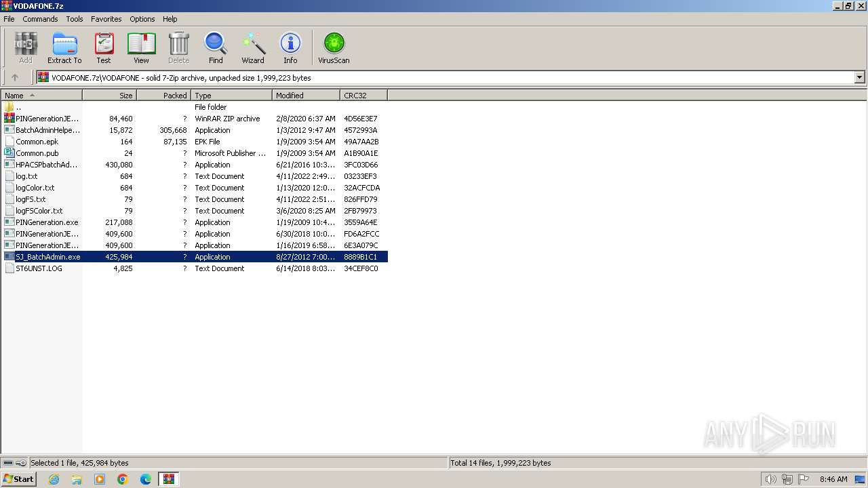
Task: Open Media Player taskbar icon
Action: coord(100,479)
